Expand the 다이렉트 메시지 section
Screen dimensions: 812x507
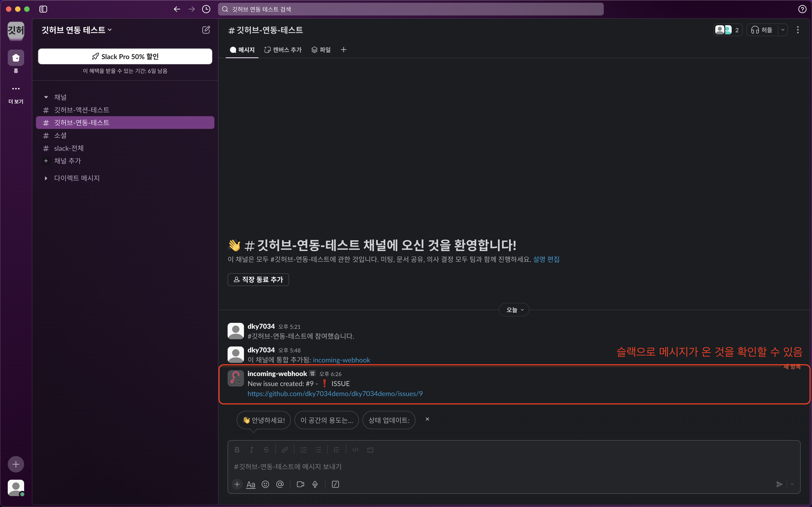click(x=46, y=178)
